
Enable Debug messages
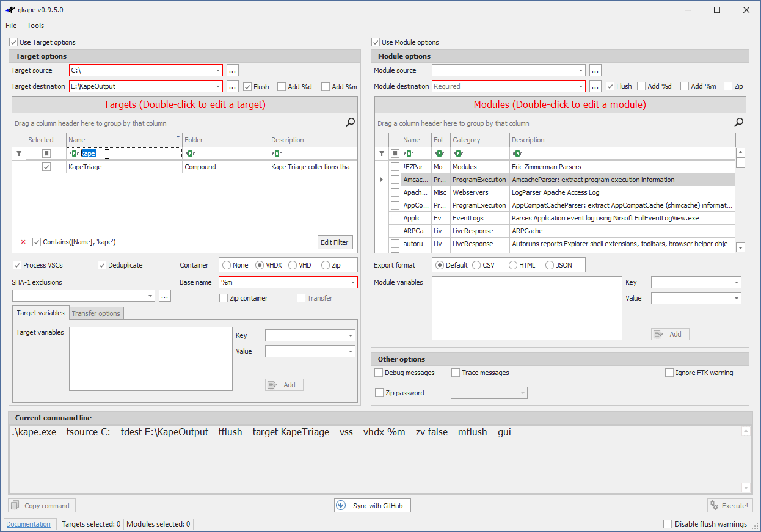pyautogui.click(x=379, y=373)
